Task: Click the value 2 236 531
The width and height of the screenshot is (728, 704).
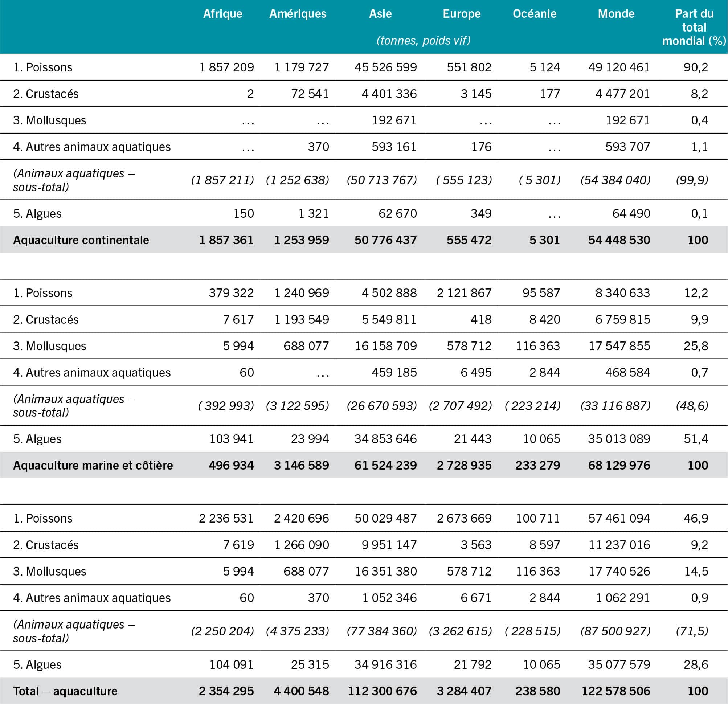Action: 226,518
